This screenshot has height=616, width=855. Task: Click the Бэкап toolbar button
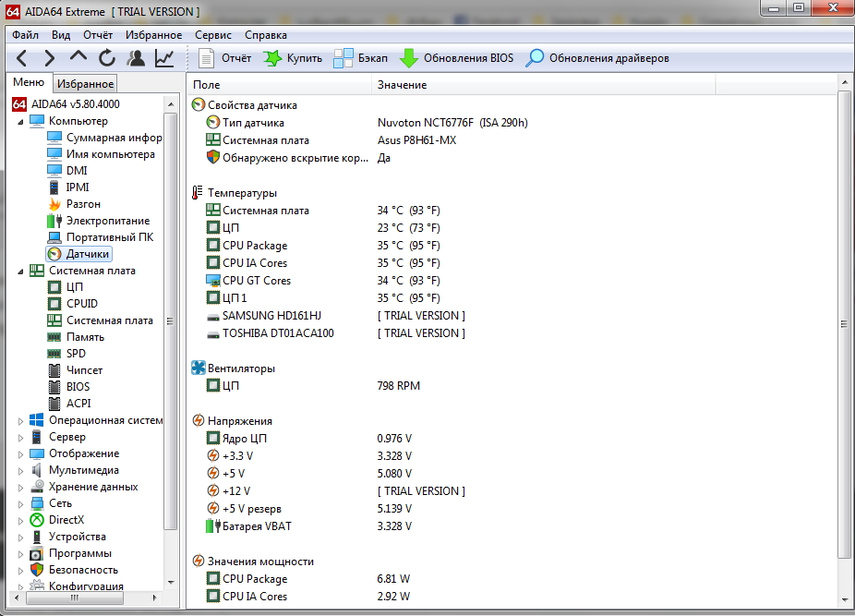click(361, 58)
